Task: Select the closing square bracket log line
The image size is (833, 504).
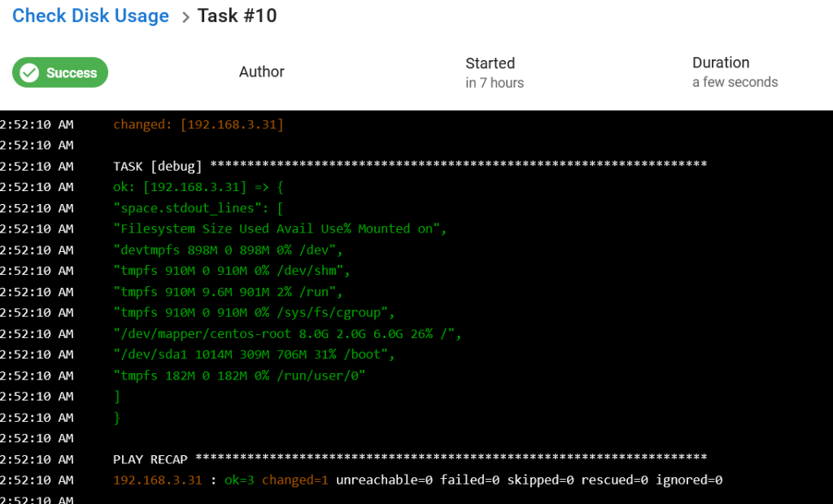Action: pos(117,397)
